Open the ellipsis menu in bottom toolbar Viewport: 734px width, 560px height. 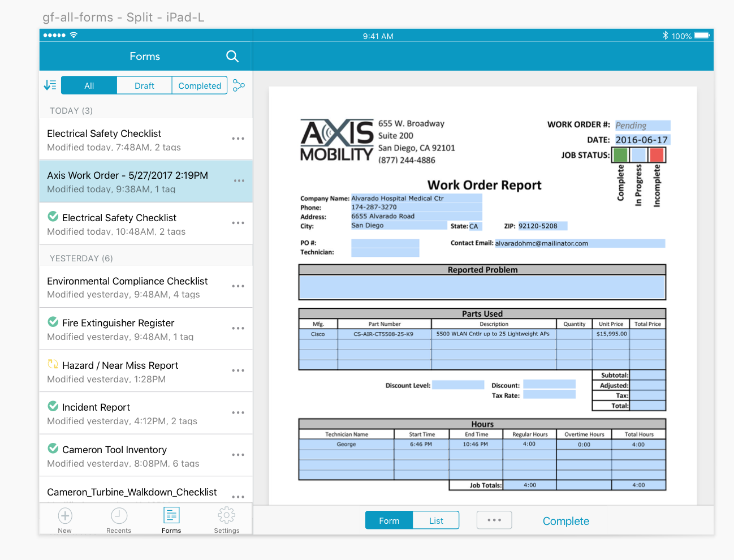tap(494, 520)
